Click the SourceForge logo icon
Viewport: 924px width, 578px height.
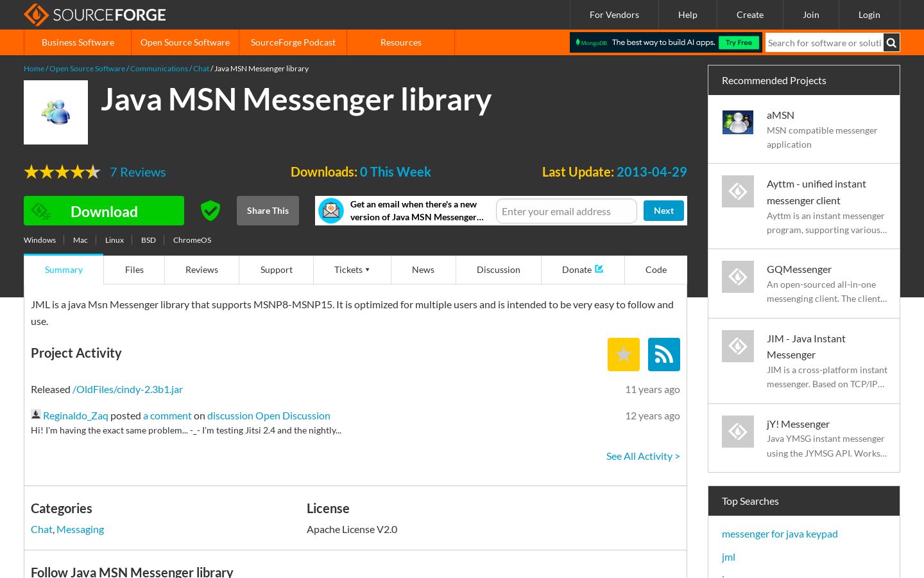click(x=36, y=15)
